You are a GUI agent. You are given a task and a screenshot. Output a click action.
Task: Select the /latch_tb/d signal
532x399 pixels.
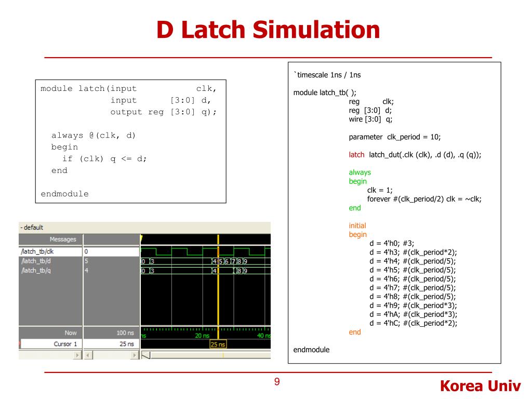pyautogui.click(x=36, y=261)
